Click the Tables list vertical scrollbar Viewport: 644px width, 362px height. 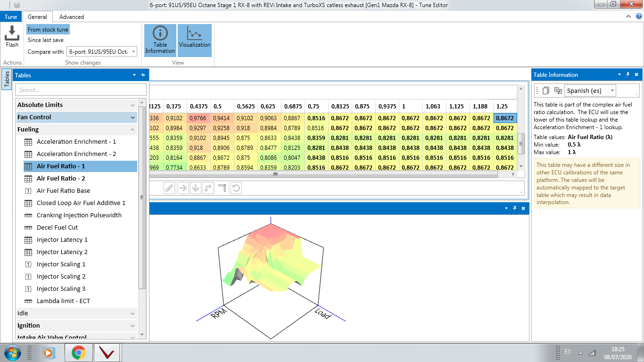pos(142,197)
